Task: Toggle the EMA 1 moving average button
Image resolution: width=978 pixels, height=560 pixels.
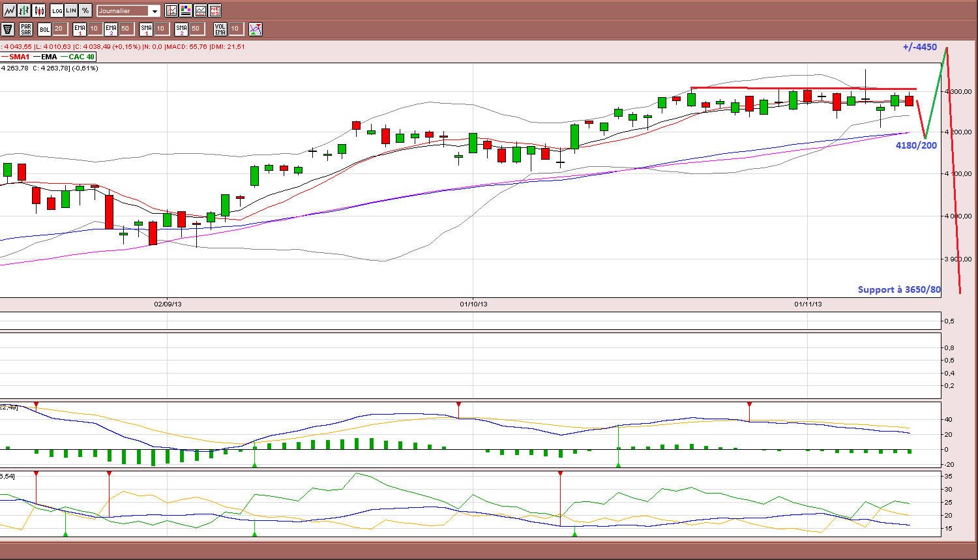Action: [80, 29]
